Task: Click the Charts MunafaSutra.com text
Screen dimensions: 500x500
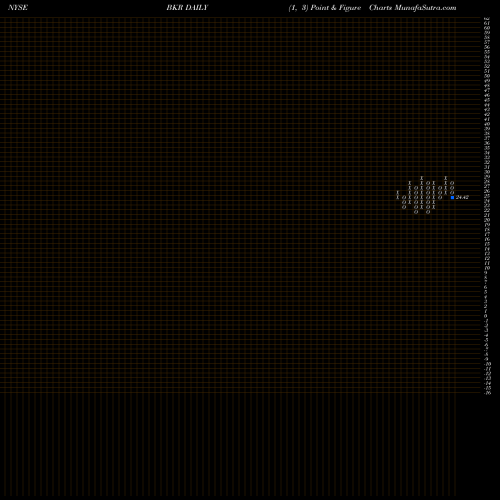Action: 413,8
